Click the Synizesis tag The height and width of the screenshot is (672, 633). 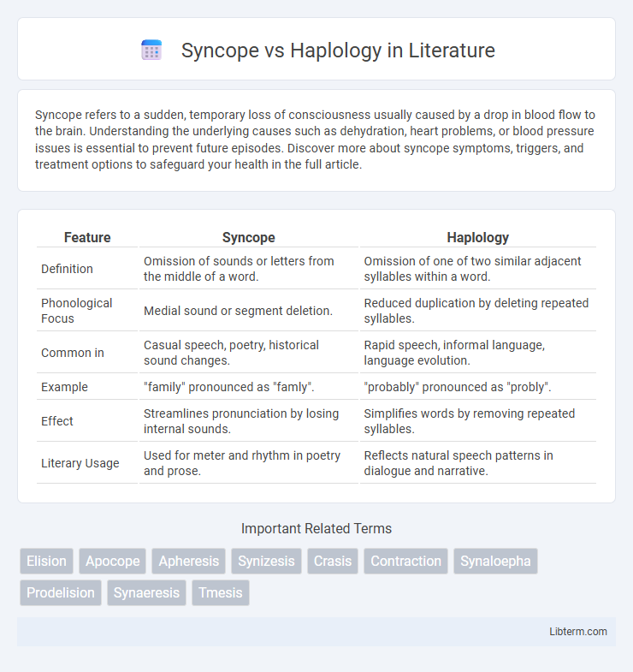266,561
